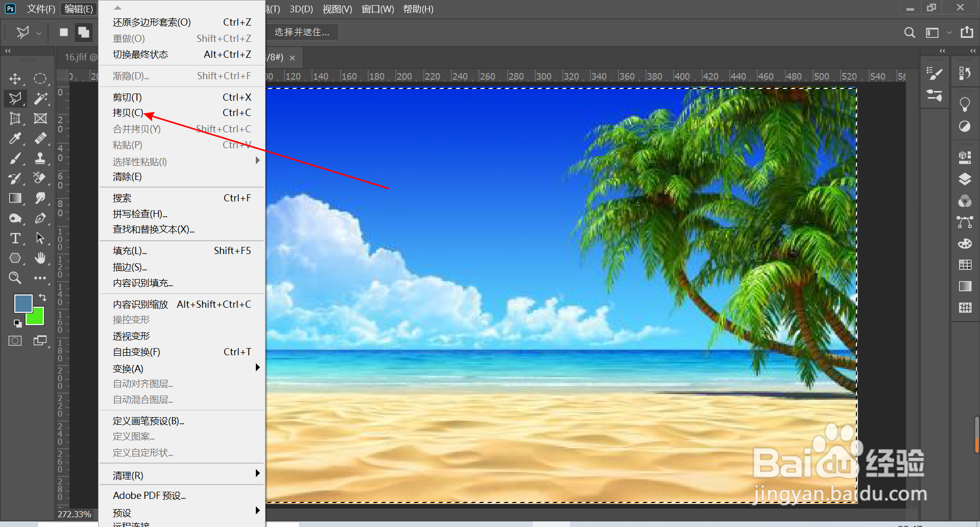Open the Learn lightbulb panel

point(965,104)
